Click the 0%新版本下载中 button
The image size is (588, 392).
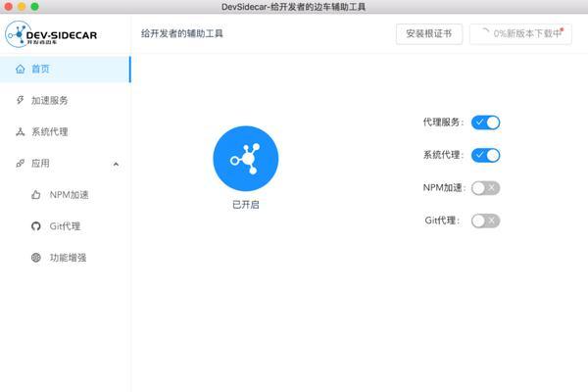tap(520, 33)
